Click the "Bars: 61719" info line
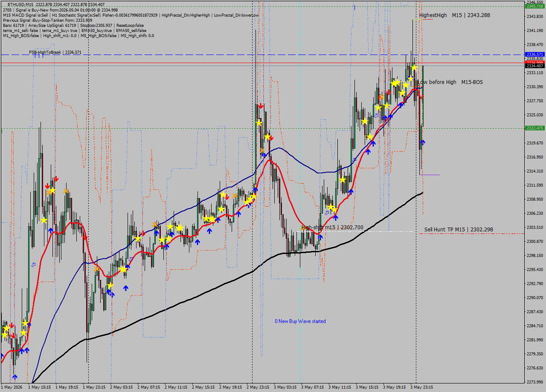Screen dimensions: 546x392 (73, 25)
